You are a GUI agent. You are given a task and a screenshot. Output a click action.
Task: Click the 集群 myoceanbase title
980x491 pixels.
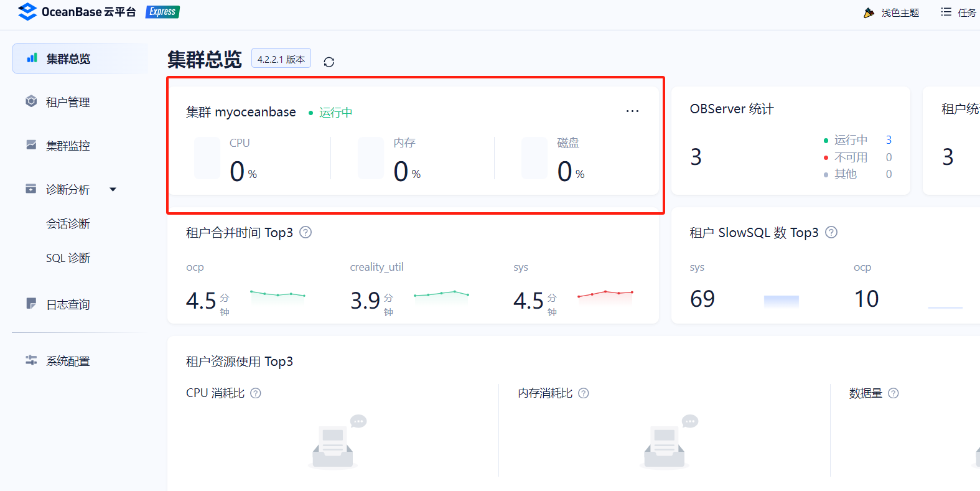[241, 112]
